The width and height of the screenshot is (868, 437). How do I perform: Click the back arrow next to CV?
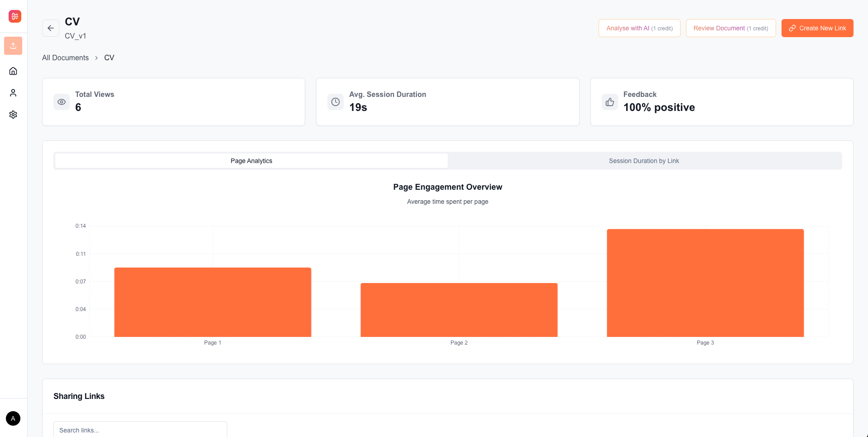[51, 28]
